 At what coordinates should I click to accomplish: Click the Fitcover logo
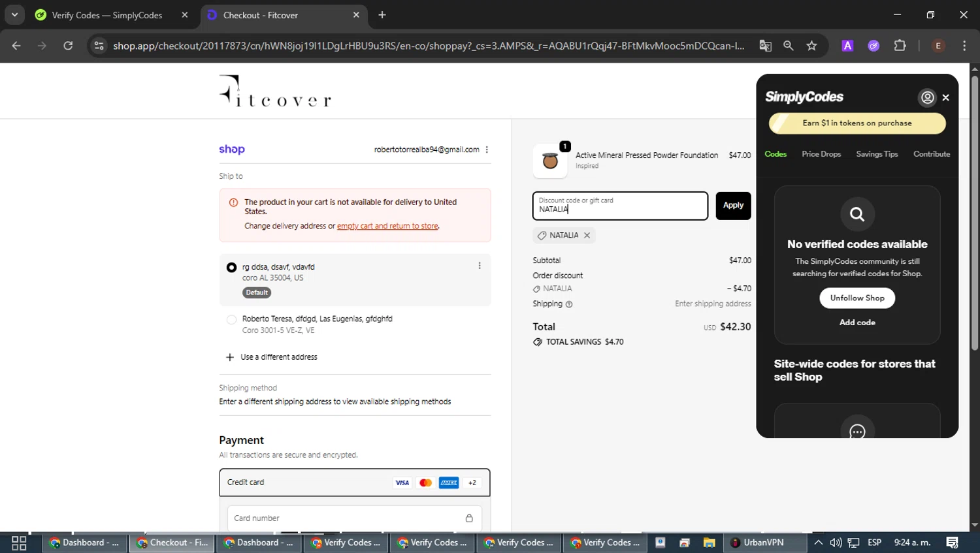275,91
